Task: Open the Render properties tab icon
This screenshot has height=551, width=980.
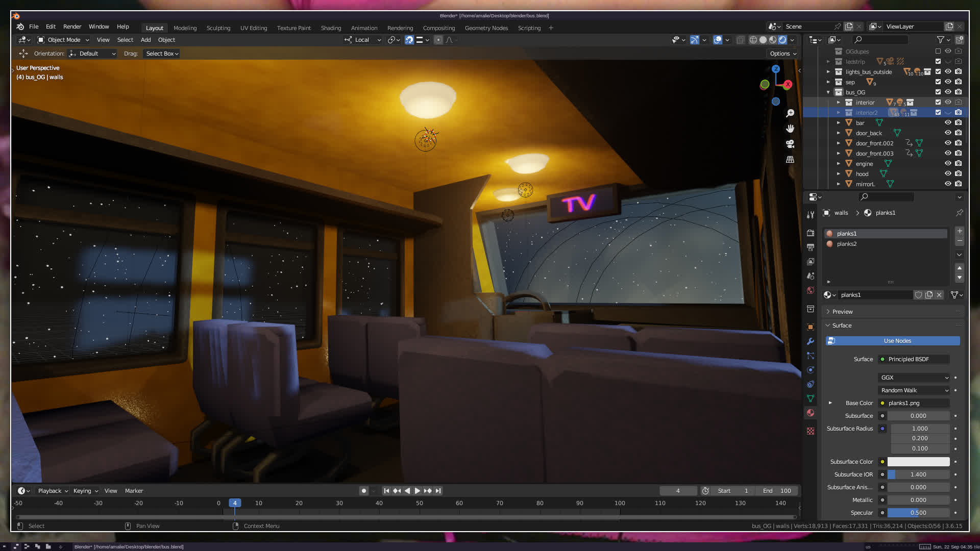Action: (x=811, y=233)
